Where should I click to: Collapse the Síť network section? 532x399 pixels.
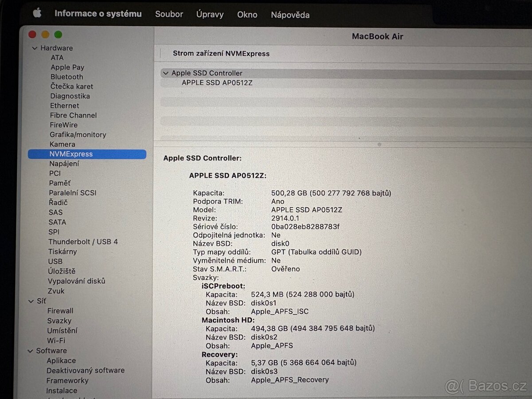click(x=31, y=301)
